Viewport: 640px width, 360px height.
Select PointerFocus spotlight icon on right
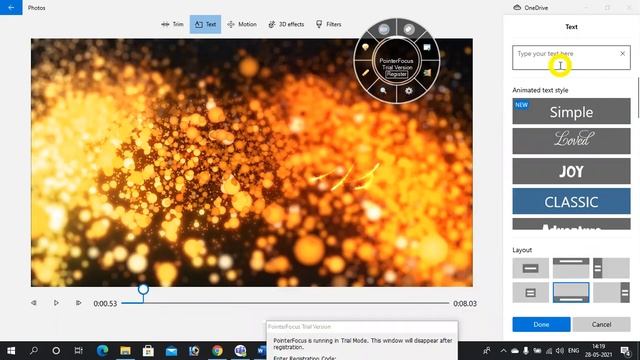pyautogui.click(x=427, y=73)
